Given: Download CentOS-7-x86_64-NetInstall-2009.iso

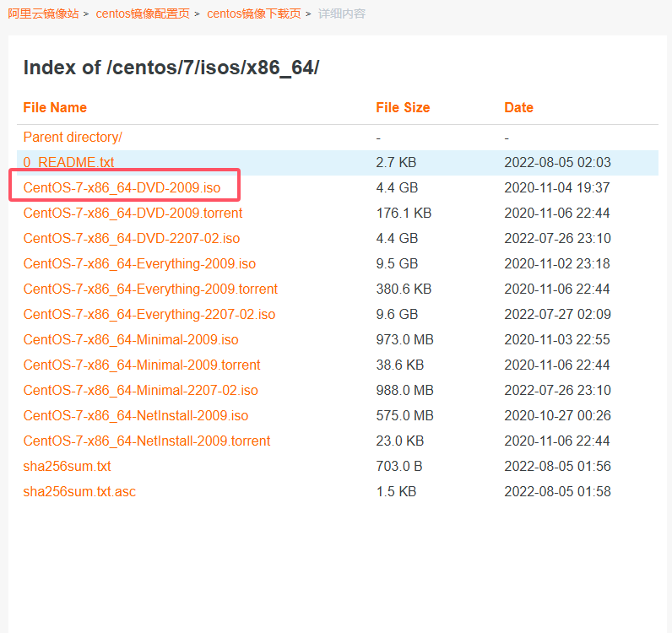Looking at the screenshot, I should click(x=136, y=415).
